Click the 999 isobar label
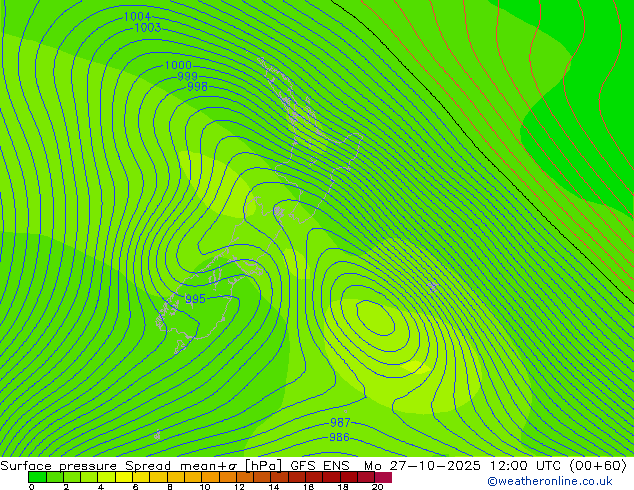 pos(188,76)
